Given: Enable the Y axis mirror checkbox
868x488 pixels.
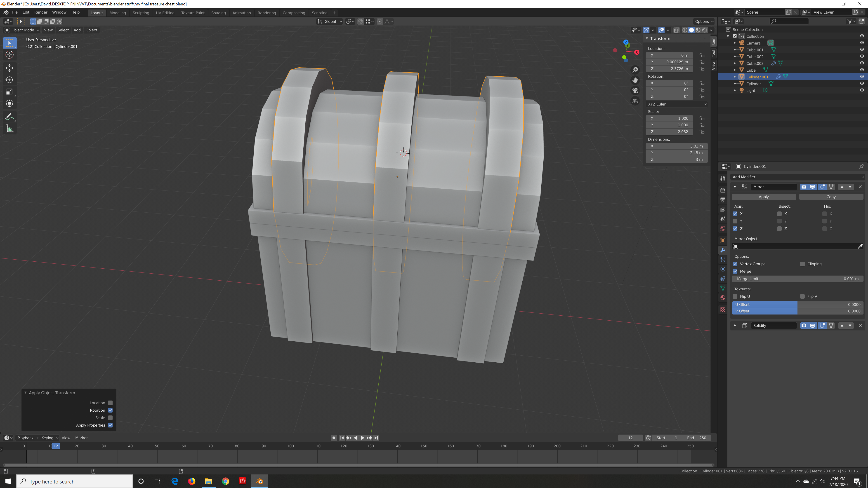Looking at the screenshot, I should click(x=735, y=221).
